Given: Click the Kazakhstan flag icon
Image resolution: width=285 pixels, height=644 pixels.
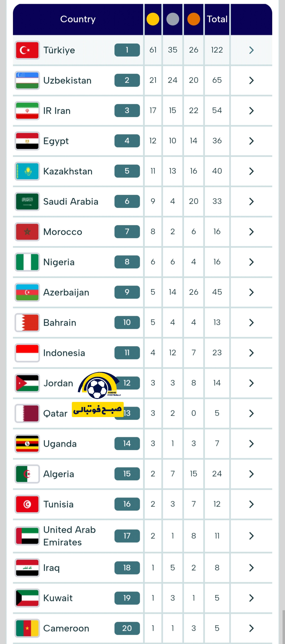Looking at the screenshot, I should (x=27, y=171).
